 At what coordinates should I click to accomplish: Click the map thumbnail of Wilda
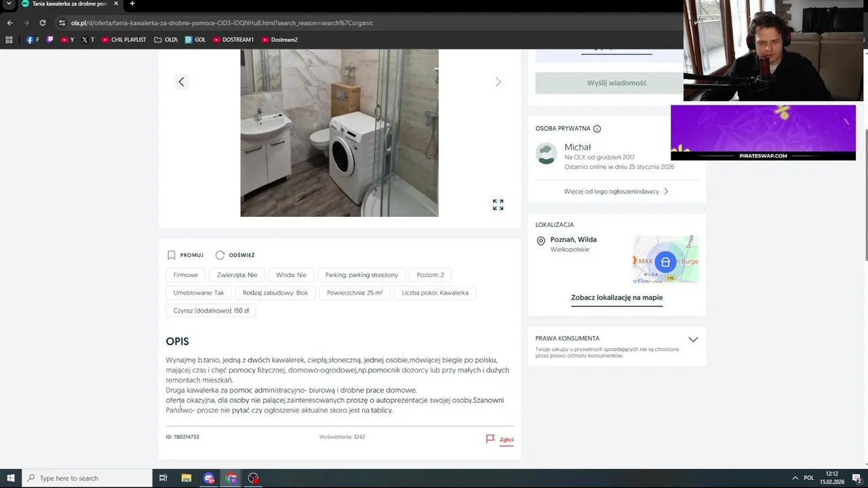pos(665,260)
